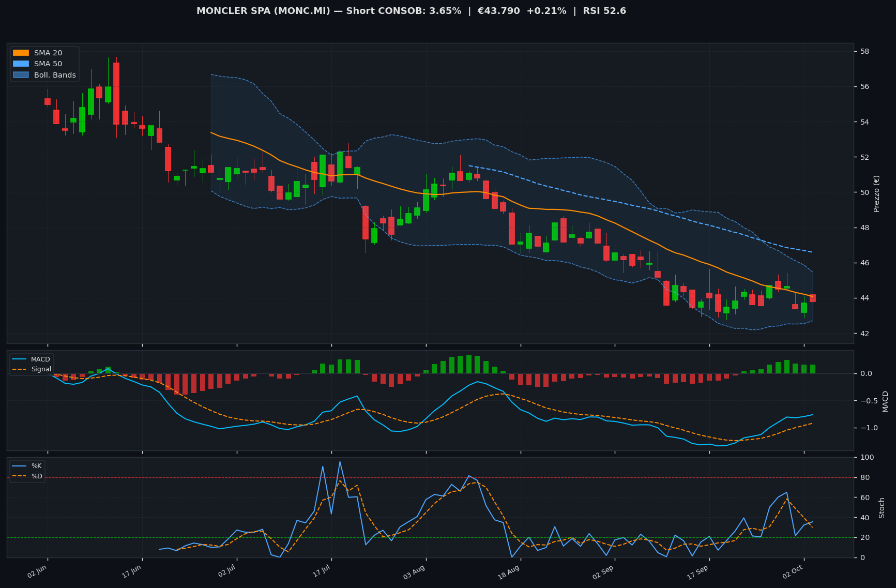Click the 100 stochastic axis value
Image resolution: width=896 pixels, height=588 pixels.
867,457
